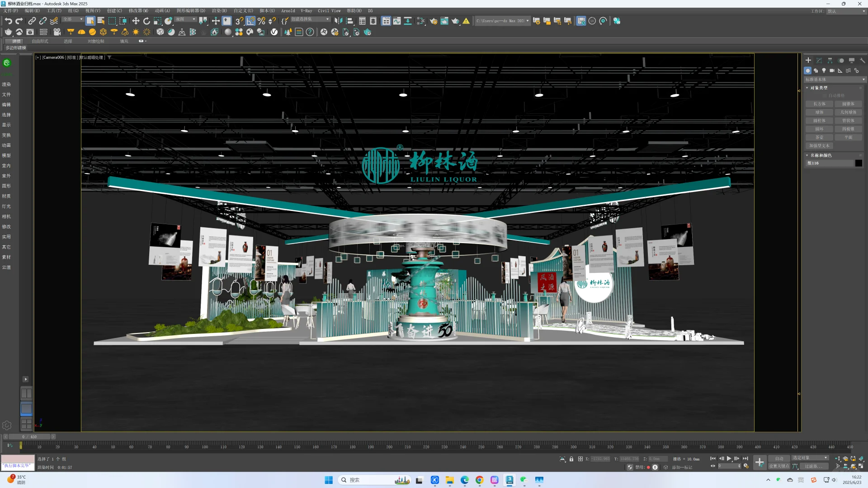
Task: Click the 圆柱体 cylinder button
Action: pos(819,121)
